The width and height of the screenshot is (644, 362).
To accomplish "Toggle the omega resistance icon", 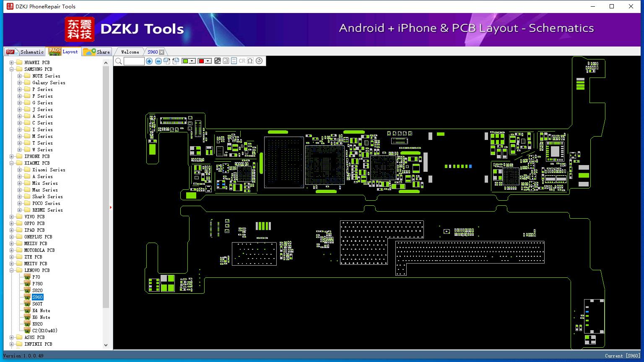I will 250,61.
